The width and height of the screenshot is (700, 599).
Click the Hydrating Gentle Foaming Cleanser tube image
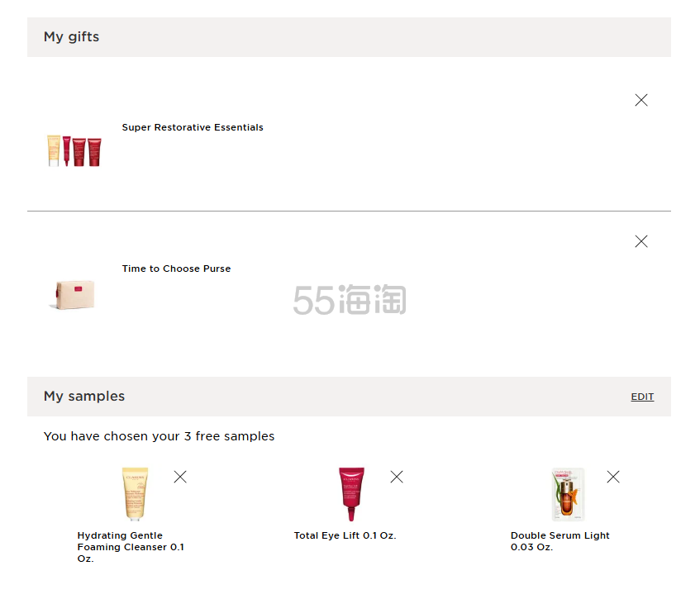click(135, 494)
